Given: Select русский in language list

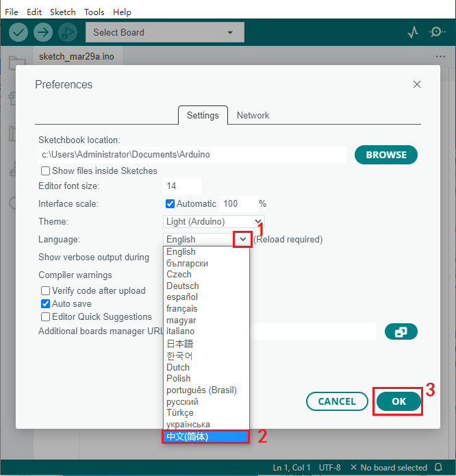Looking at the screenshot, I should click(x=206, y=401).
